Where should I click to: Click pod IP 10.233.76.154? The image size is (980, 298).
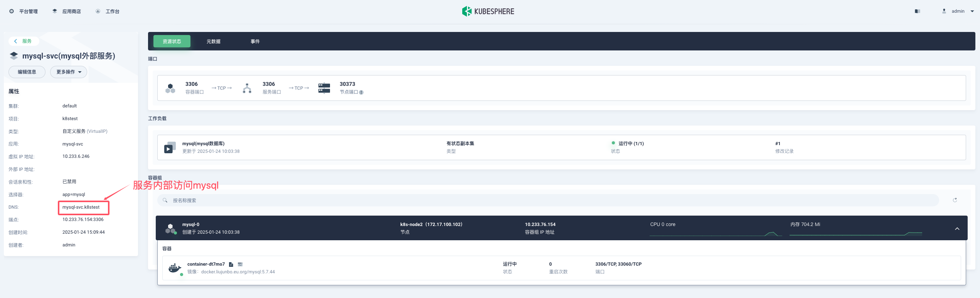click(x=540, y=224)
